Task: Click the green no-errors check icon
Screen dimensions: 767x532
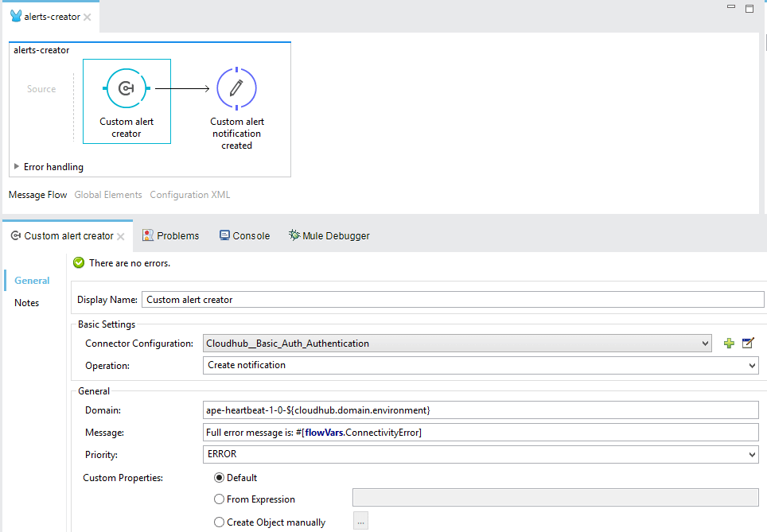Action: (79, 263)
